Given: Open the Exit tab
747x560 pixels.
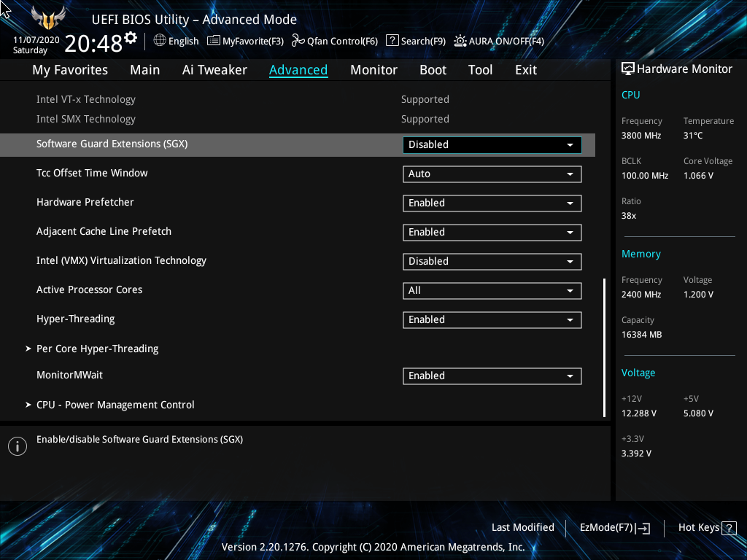Looking at the screenshot, I should 526,70.
